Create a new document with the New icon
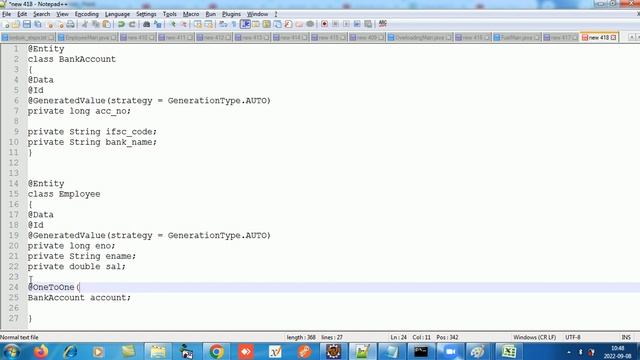 pos(6,24)
